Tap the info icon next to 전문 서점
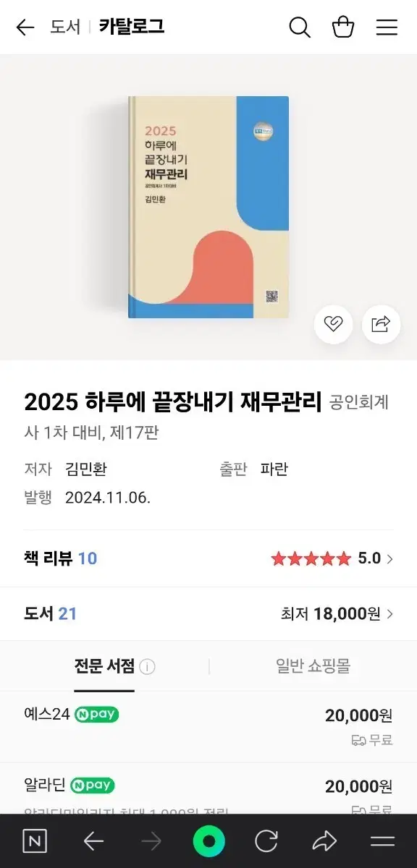This screenshot has height=868, width=417. pos(147,665)
